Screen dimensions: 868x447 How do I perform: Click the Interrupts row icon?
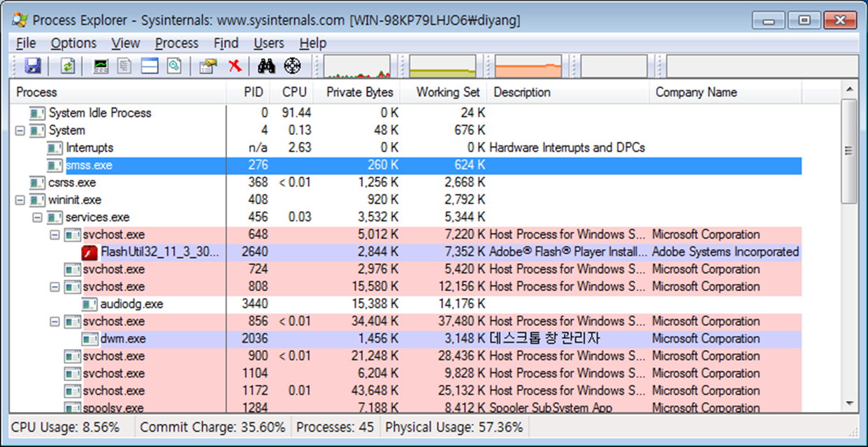(55, 148)
